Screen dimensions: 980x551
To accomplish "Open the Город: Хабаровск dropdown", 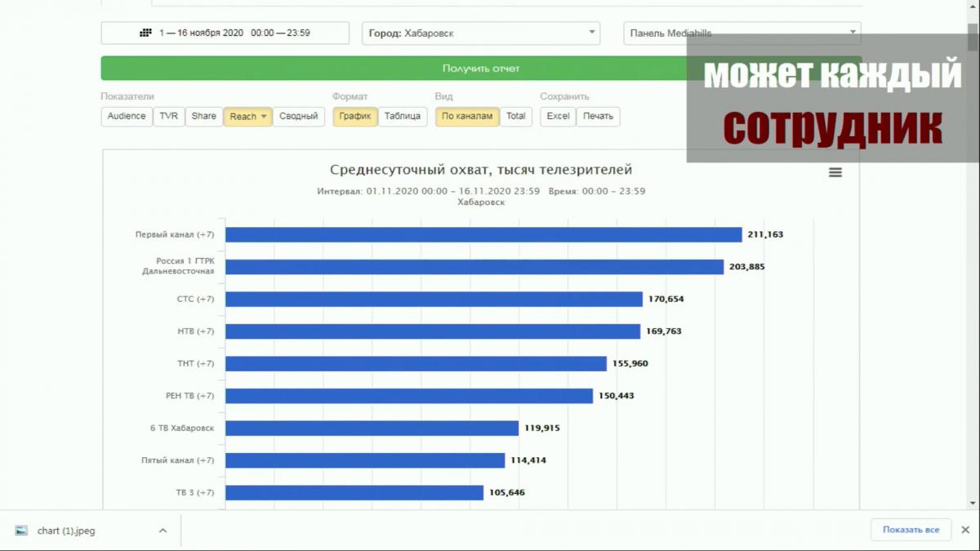I will tap(480, 33).
